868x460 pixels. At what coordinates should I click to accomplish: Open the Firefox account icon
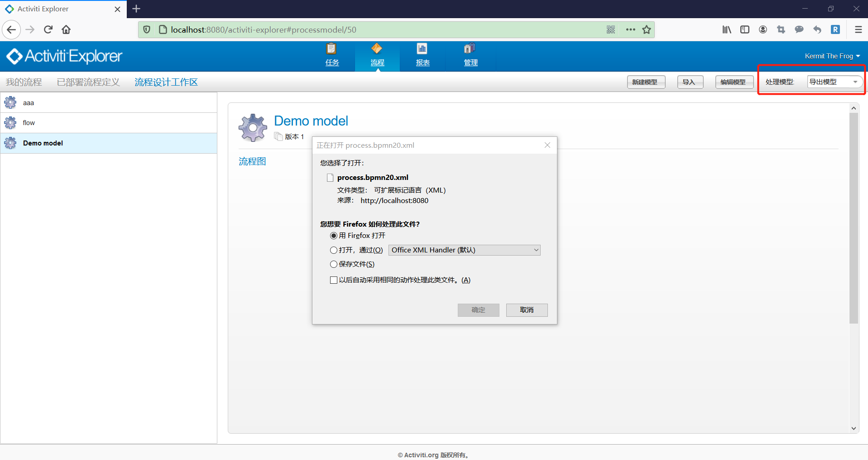coord(763,29)
